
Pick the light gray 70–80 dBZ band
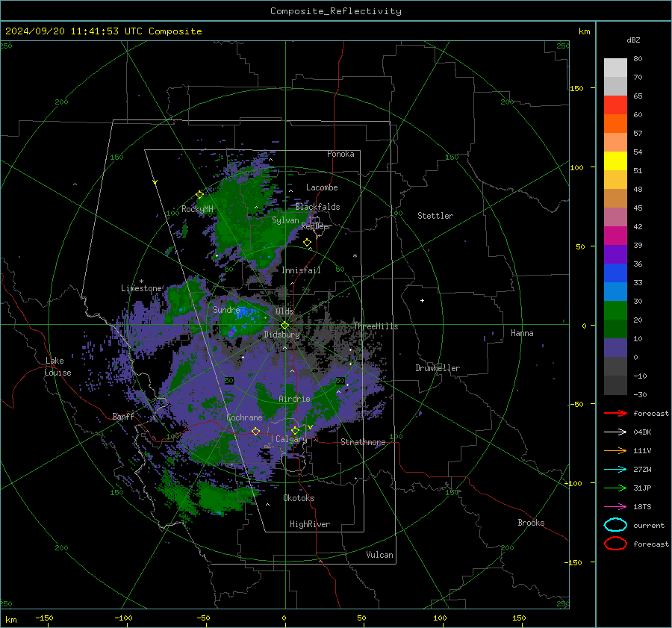pos(615,68)
